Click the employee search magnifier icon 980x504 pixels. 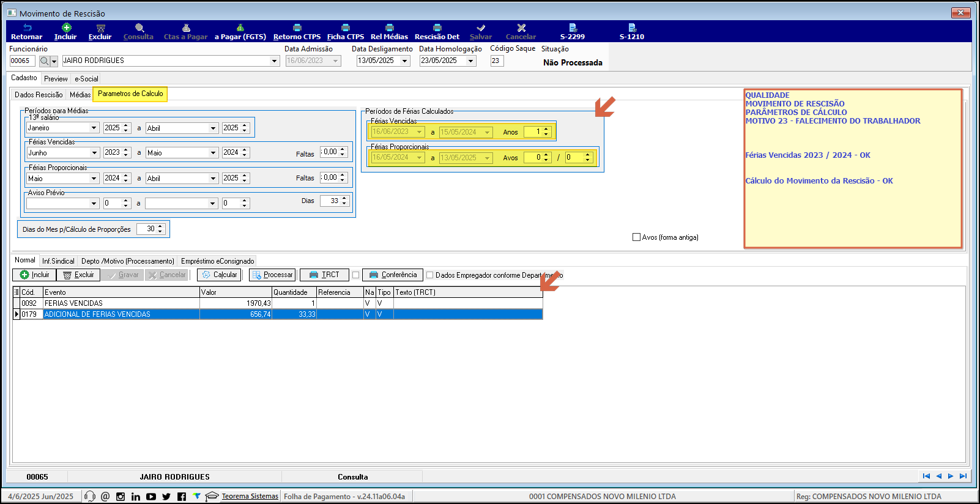pos(44,61)
